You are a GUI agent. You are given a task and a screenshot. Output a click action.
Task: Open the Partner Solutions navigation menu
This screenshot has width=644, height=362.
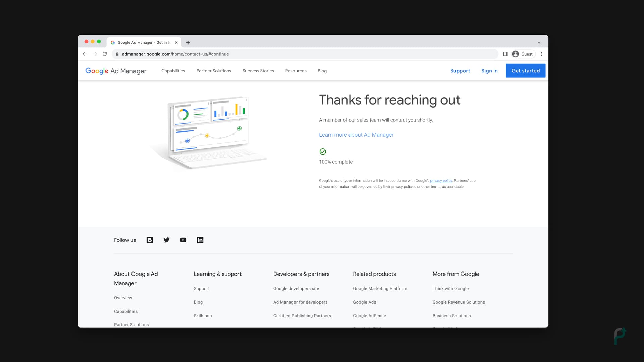pos(214,71)
